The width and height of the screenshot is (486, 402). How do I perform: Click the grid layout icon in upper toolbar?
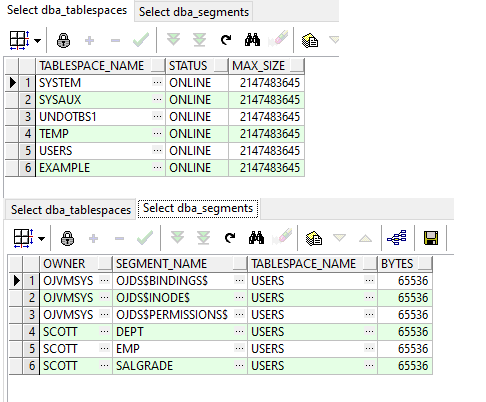point(19,41)
